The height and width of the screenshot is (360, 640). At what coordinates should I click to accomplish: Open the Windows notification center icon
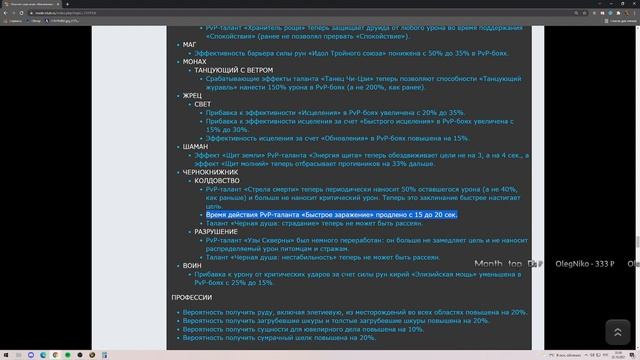click(632, 355)
